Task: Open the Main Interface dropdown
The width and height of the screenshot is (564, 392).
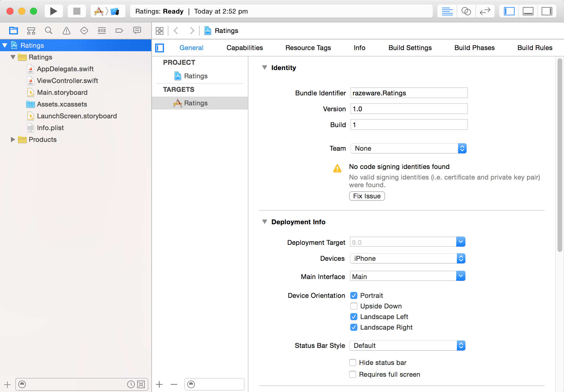Action: pos(461,276)
